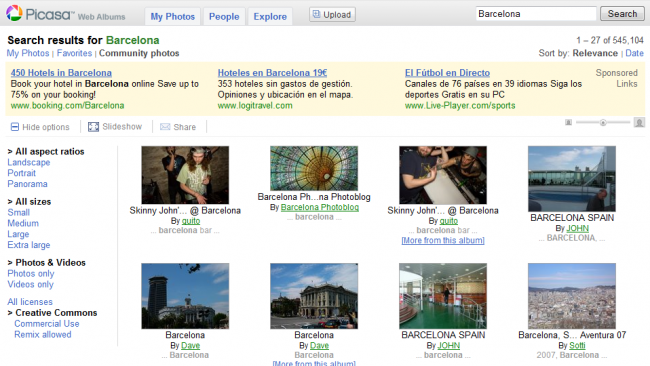Image resolution: width=650 pixels, height=366 pixels.
Task: Open the stained glass ceiling thumbnail
Action: (314, 168)
